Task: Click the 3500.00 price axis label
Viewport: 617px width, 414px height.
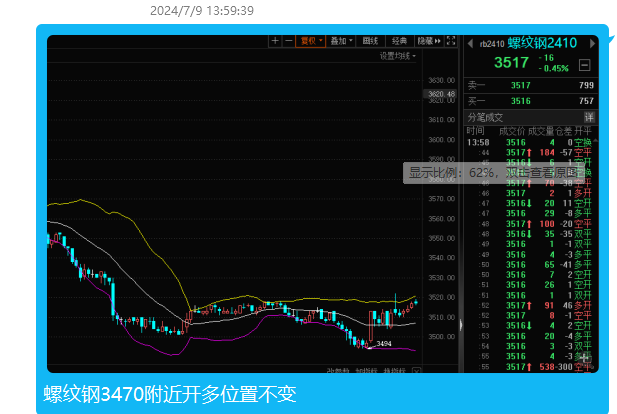Action: 442,337
